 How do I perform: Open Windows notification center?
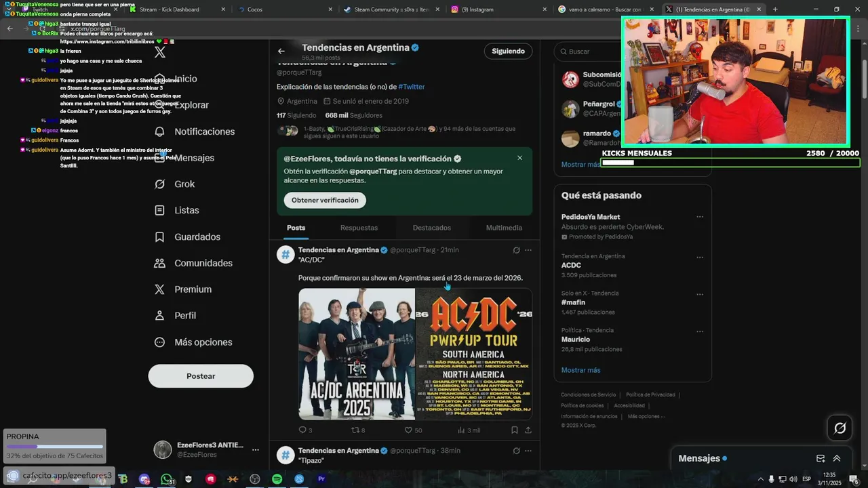pos(854,479)
